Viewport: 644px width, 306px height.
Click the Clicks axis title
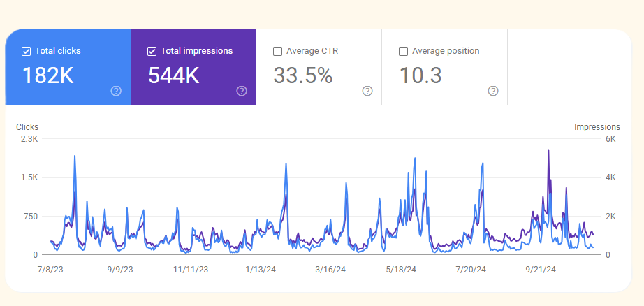pos(27,127)
